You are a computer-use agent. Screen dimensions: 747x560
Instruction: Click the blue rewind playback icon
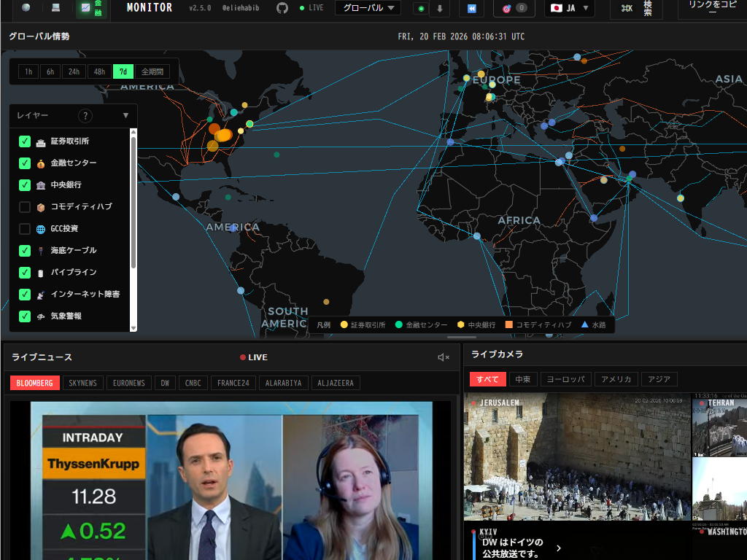tap(472, 8)
